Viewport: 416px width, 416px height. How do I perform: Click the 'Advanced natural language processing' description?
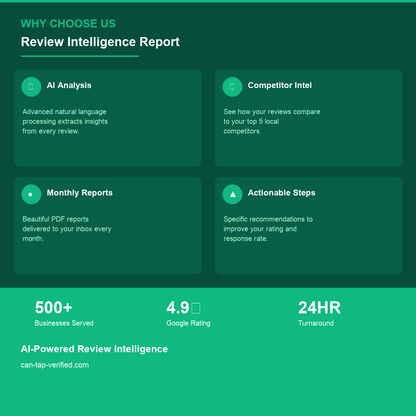(65, 121)
